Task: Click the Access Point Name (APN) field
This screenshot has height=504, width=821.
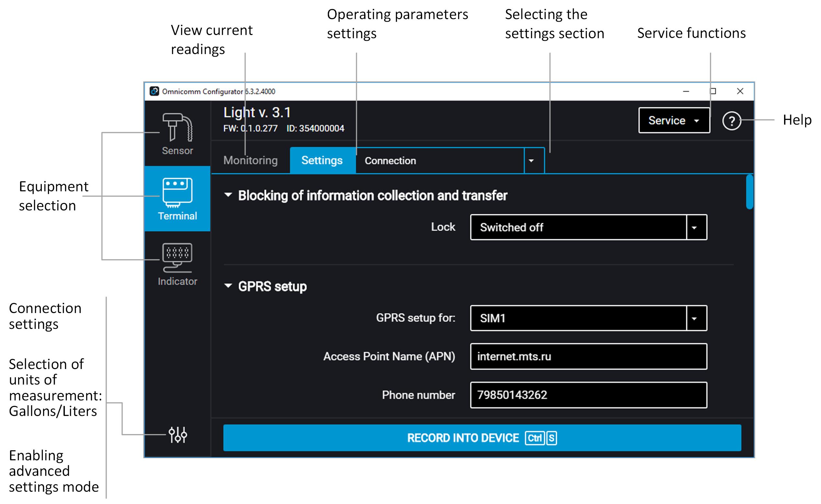Action: [x=588, y=356]
